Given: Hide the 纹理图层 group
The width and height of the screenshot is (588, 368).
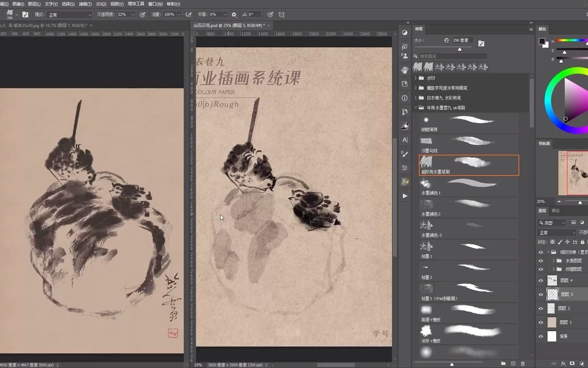Looking at the screenshot, I should point(541,269).
